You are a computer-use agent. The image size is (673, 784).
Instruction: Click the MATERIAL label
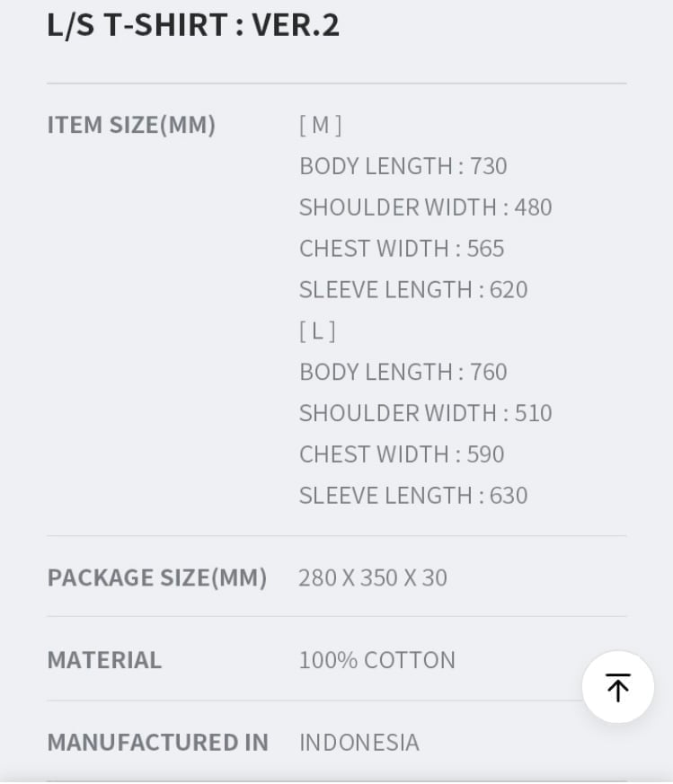(x=104, y=660)
